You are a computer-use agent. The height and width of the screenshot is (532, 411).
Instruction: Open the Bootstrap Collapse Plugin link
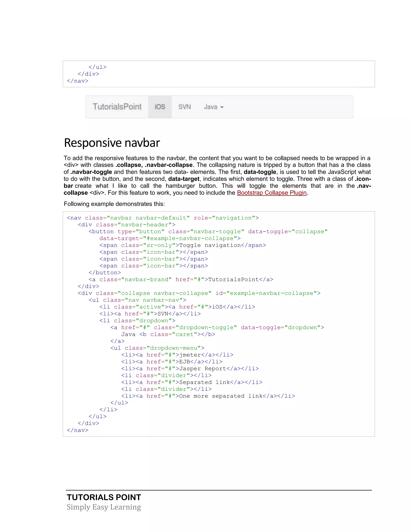[272, 193]
